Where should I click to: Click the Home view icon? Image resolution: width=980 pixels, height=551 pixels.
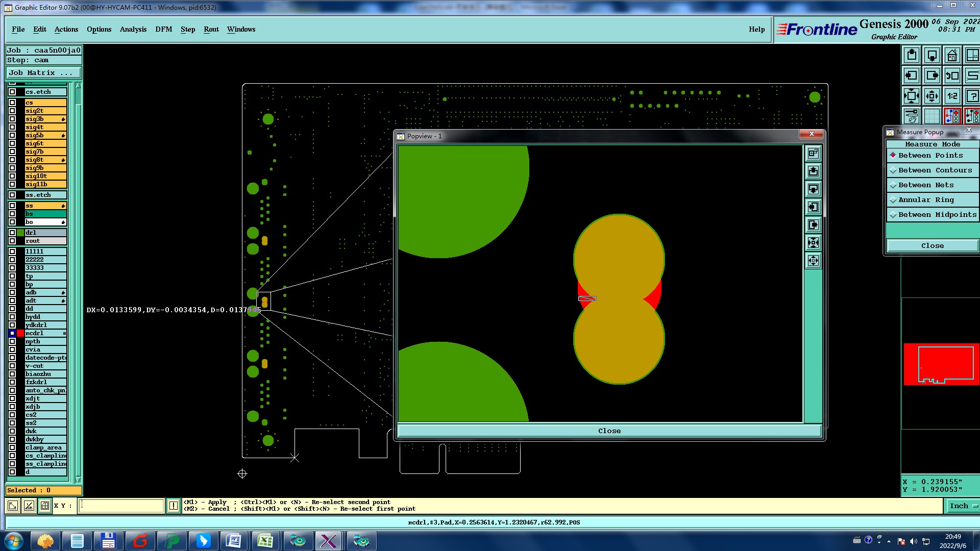tap(952, 55)
